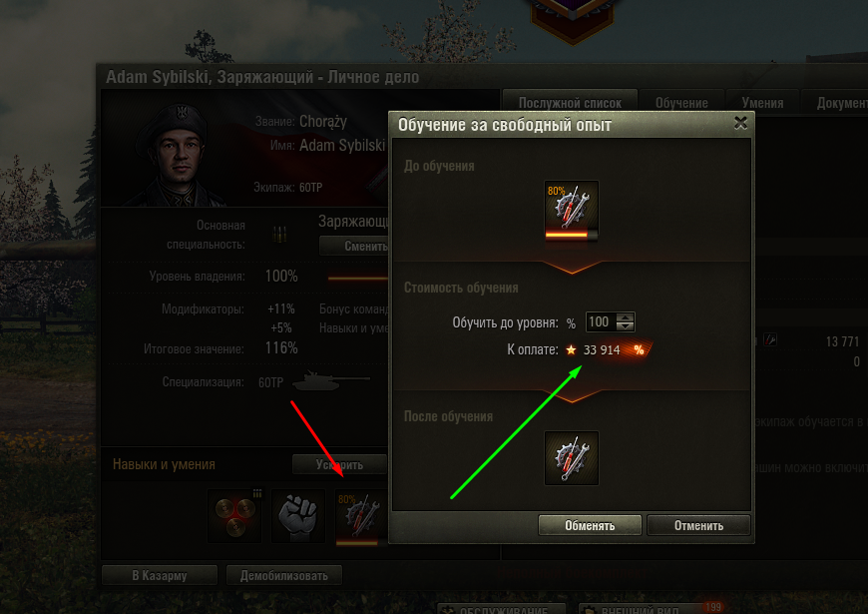Viewport: 868px width, 614px height.
Task: Open the Умения tab
Action: [762, 103]
